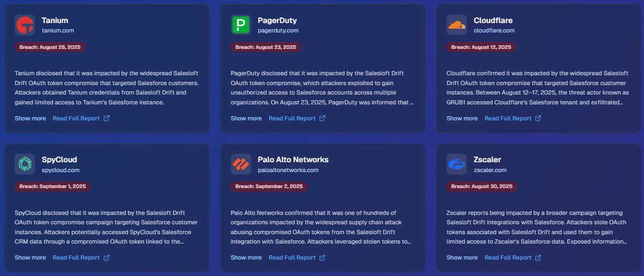Click external link icon in Tanium card
The height and width of the screenshot is (276, 644).
coord(106,118)
